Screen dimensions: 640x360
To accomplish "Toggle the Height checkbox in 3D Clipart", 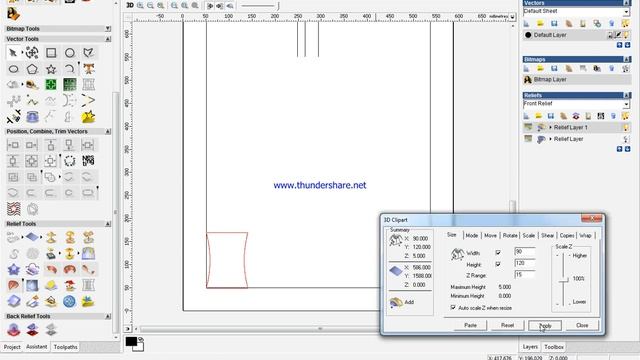I will [498, 264].
